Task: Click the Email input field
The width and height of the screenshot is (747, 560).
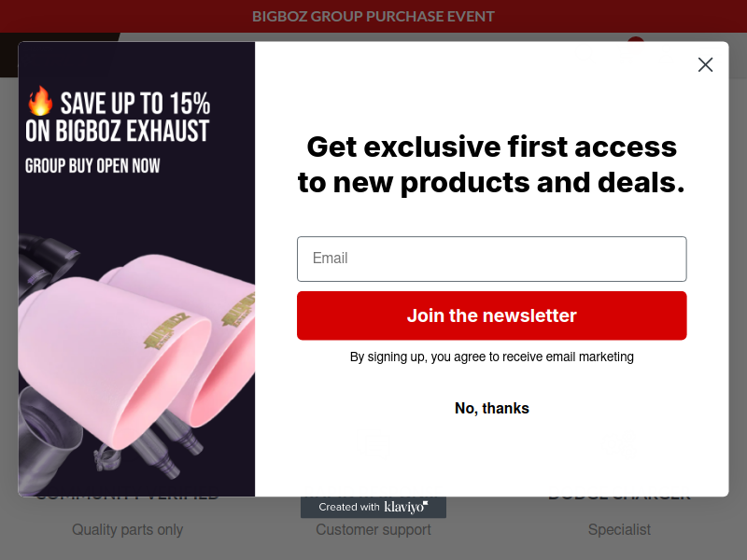Action: tap(492, 259)
